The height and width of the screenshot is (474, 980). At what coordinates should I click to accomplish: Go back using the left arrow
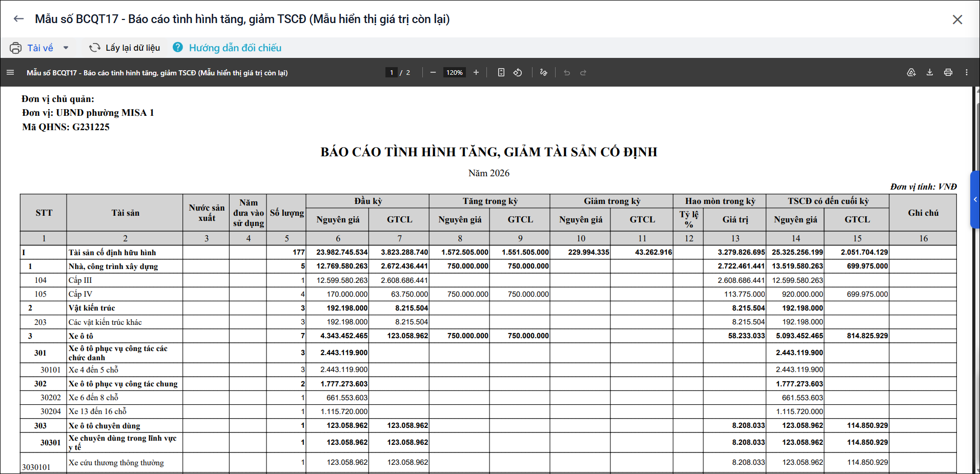tap(19, 19)
